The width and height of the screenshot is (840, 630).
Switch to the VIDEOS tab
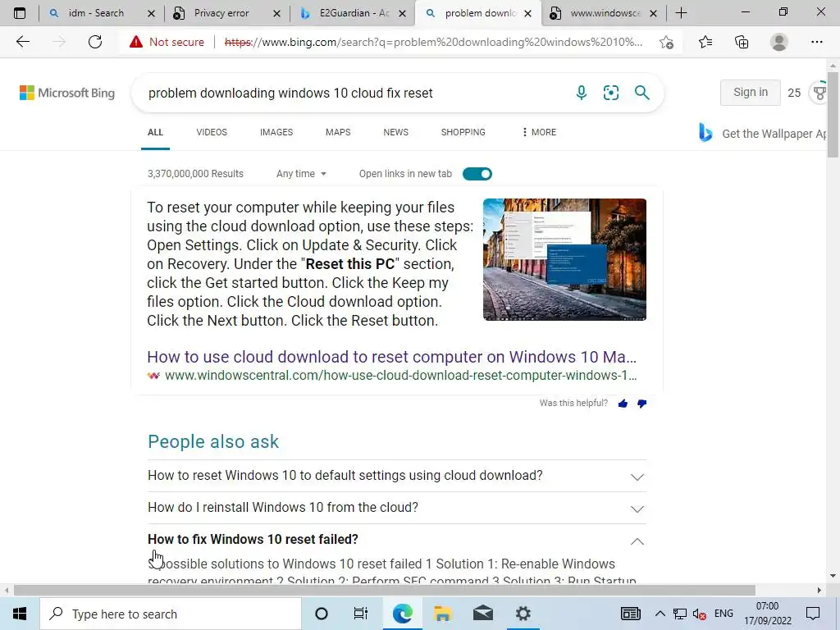pyautogui.click(x=212, y=132)
